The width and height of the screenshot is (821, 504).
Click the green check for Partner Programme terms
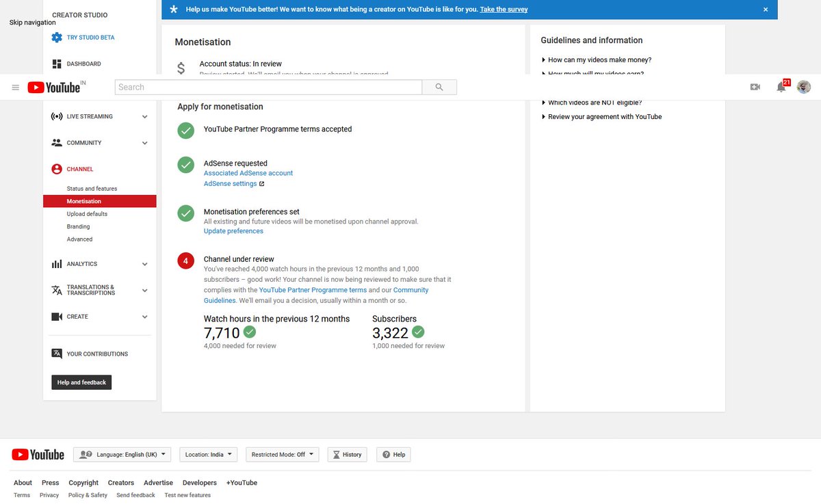[x=185, y=130]
